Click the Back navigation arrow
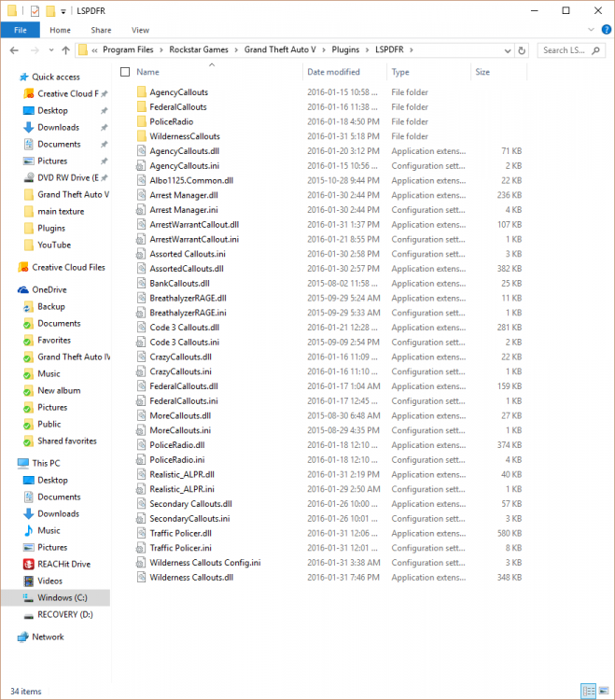This screenshot has height=700, width=615. pyautogui.click(x=14, y=50)
